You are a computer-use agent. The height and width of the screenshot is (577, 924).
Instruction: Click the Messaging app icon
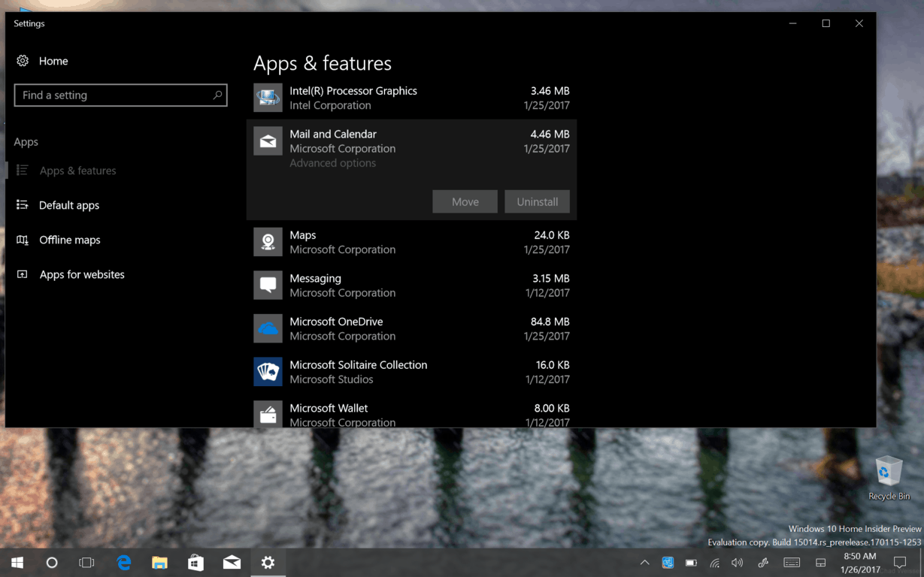click(x=268, y=285)
